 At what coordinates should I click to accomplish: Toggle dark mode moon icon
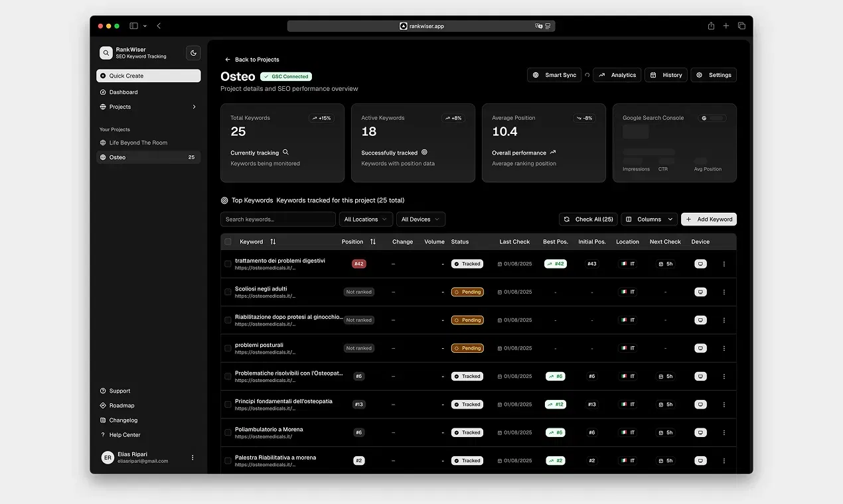click(193, 53)
